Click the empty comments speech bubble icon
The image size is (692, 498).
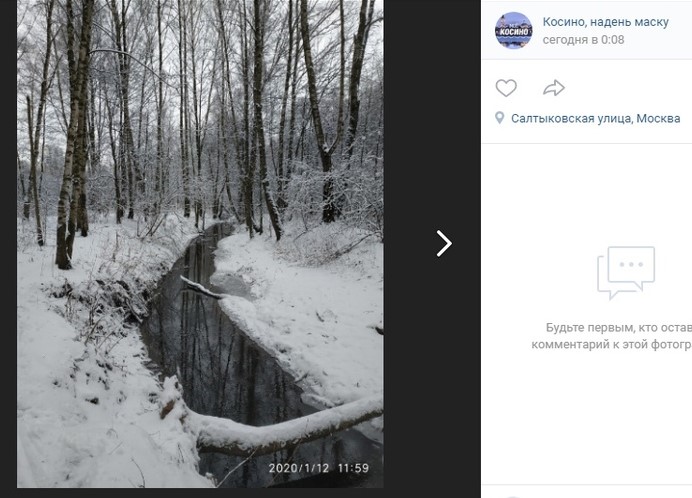626,272
